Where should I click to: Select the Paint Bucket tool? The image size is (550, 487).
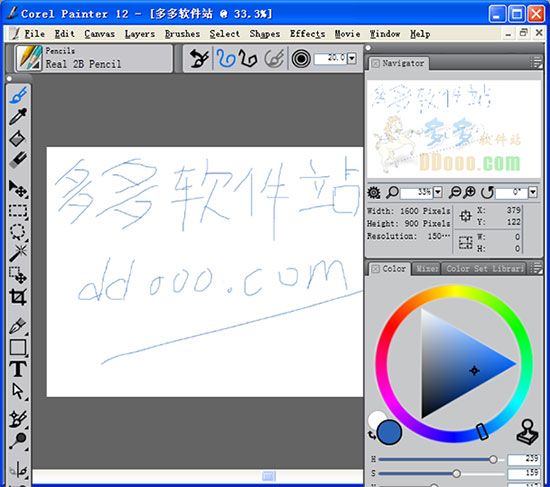click(x=18, y=138)
